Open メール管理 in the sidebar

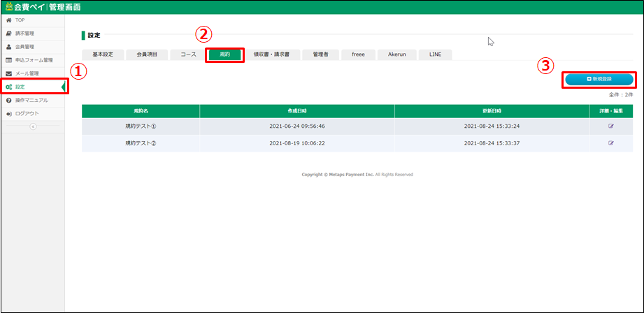(x=27, y=73)
